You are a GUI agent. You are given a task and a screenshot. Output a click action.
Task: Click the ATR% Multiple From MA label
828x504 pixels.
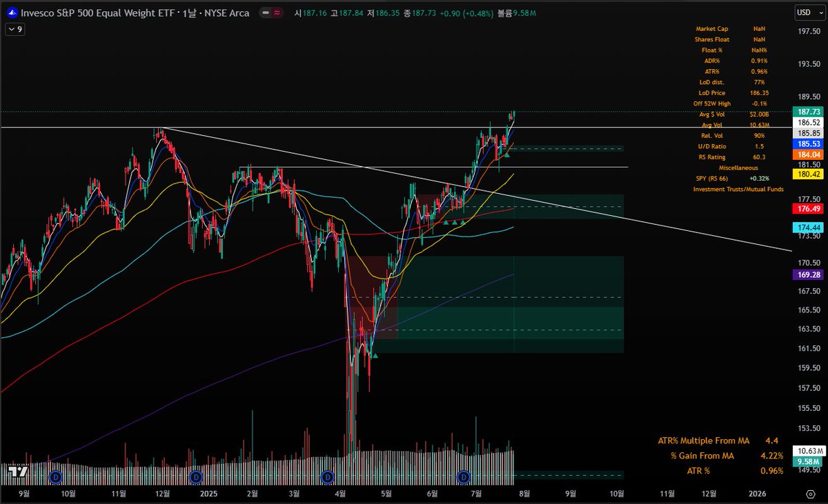[x=703, y=440]
